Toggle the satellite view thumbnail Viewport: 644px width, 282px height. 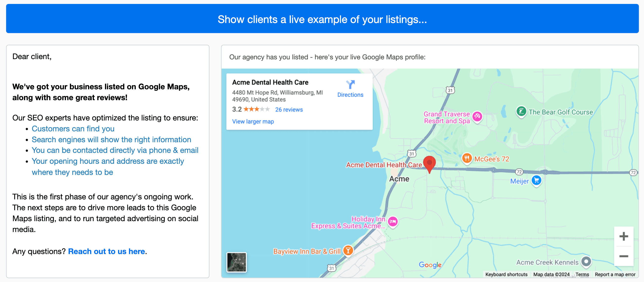[237, 262]
